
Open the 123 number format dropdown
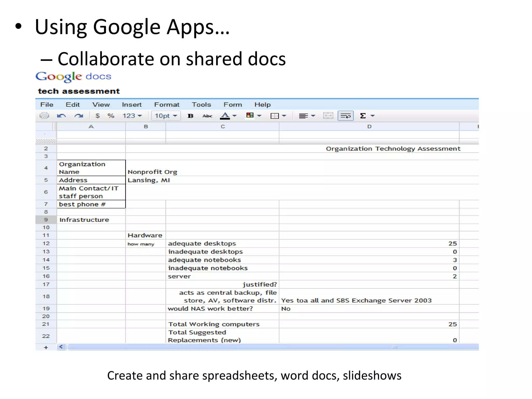(132, 116)
